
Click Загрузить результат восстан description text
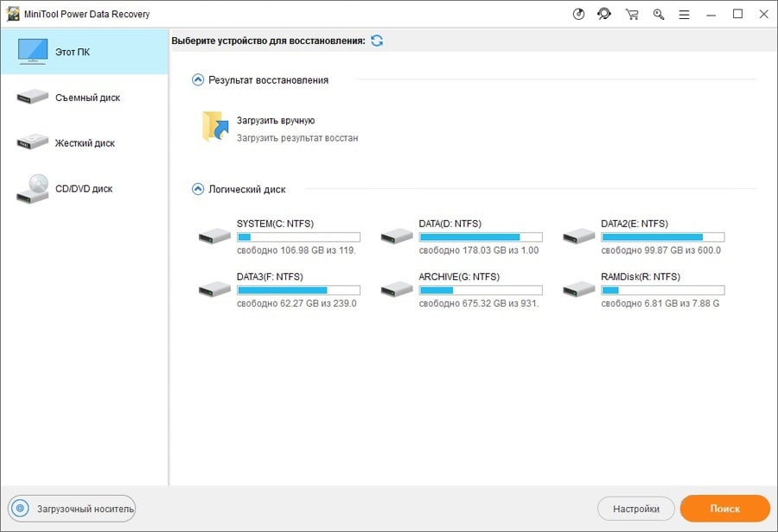pos(297,138)
